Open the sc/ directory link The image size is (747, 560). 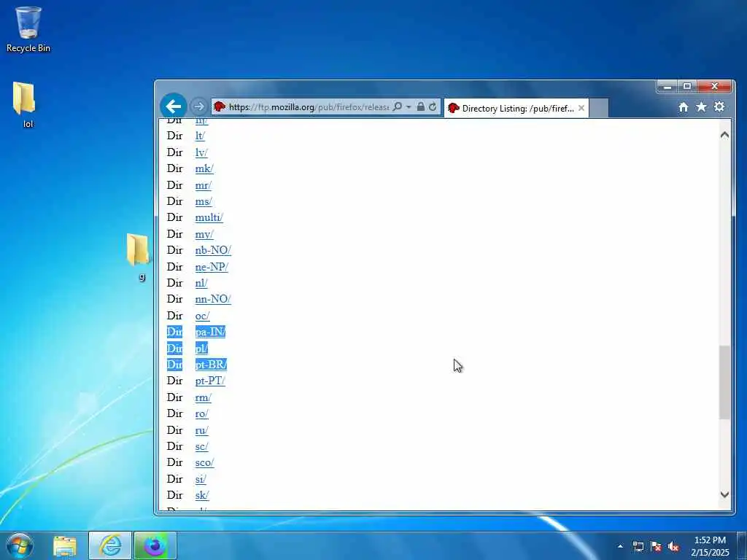[201, 446]
